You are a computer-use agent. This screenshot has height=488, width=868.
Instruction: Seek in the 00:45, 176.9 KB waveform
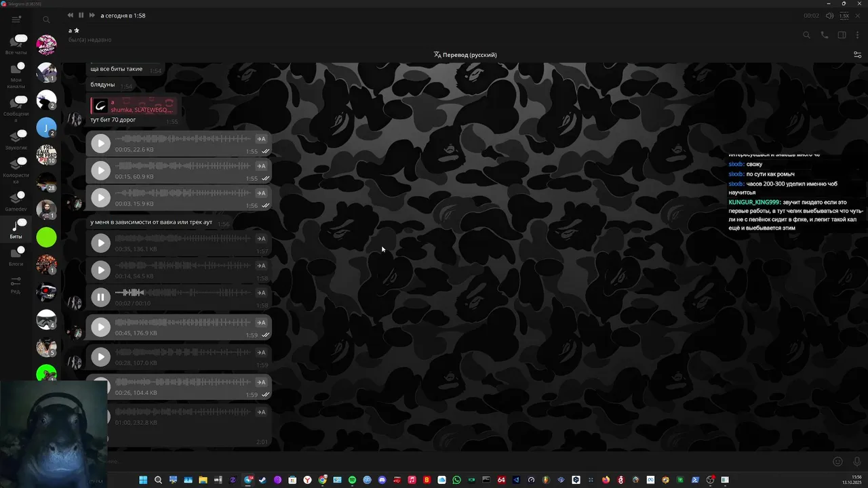click(x=183, y=323)
